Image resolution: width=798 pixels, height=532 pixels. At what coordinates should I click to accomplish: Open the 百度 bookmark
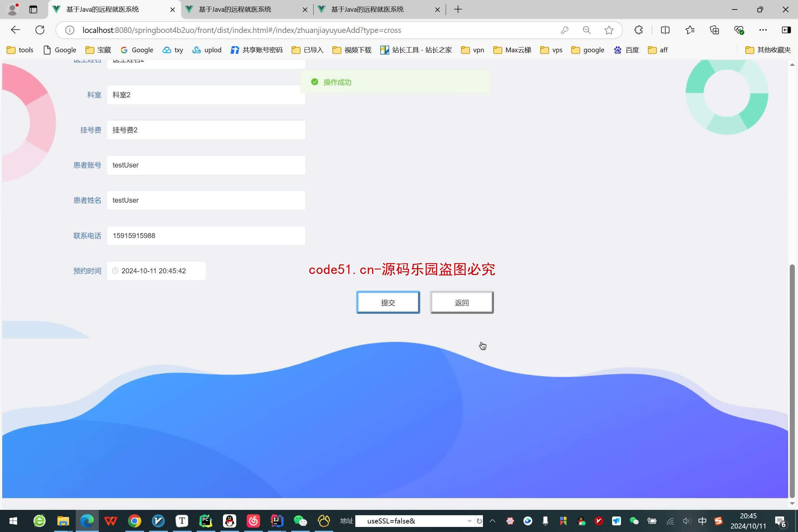pyautogui.click(x=626, y=50)
